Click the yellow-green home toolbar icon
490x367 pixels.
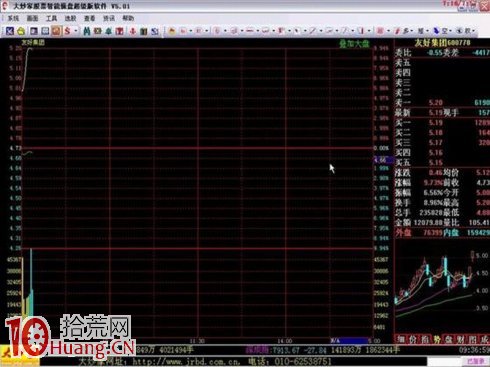21,31
